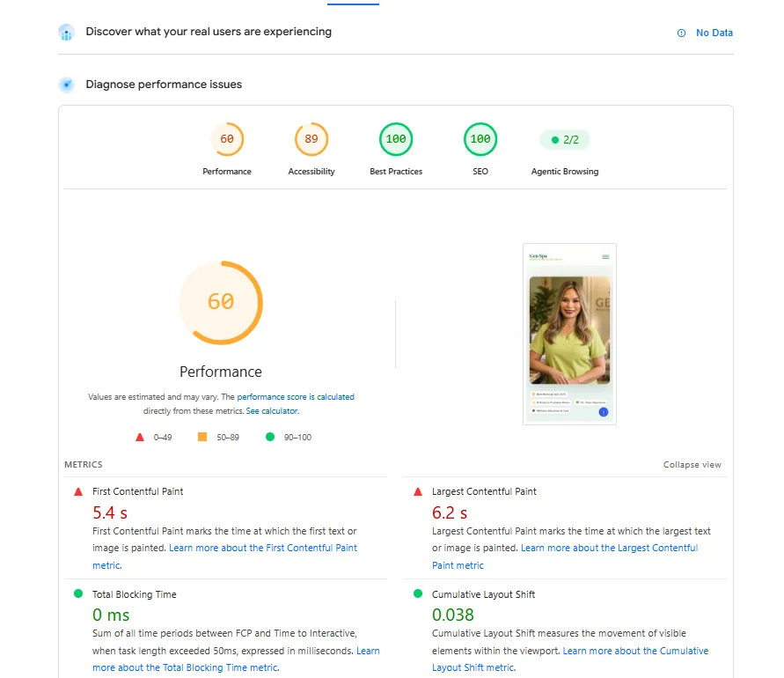Click the orange square 50–89 legend icon
This screenshot has height=678, width=784.
(x=202, y=437)
